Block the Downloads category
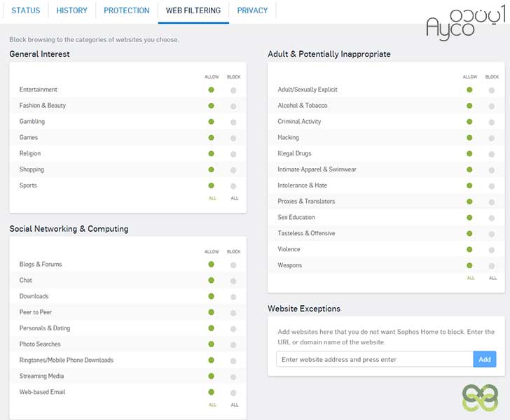Image resolution: width=510 pixels, height=420 pixels. [233, 297]
